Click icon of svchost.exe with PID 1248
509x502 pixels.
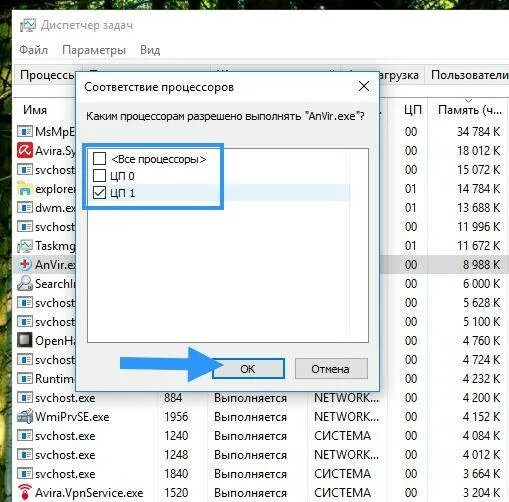point(25,454)
